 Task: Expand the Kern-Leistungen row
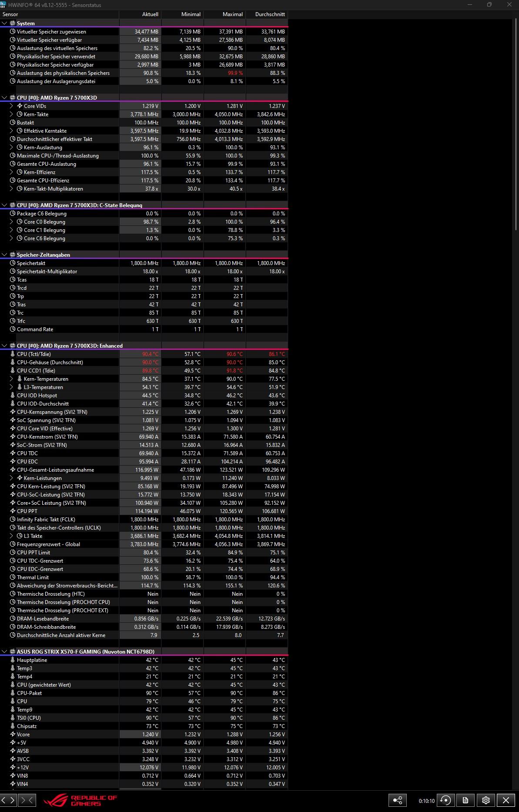11,478
